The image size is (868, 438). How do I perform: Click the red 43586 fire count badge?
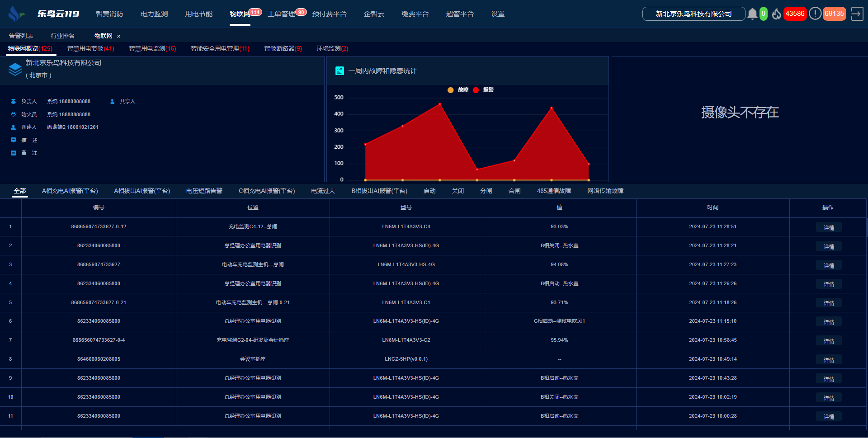(x=795, y=14)
